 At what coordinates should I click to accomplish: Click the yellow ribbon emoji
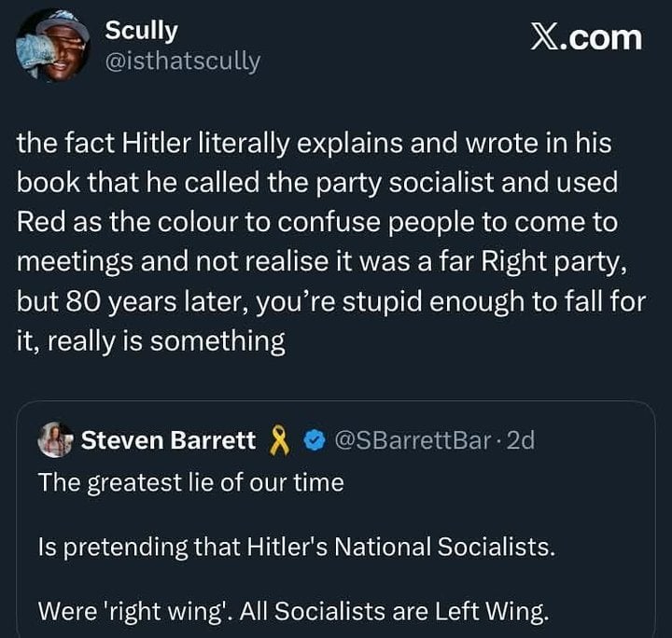click(x=277, y=440)
